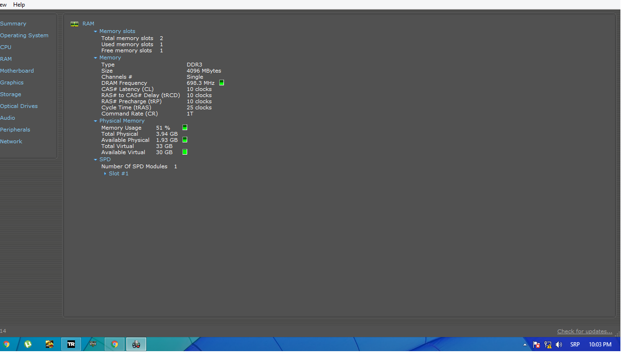Click the SRP language indicator

click(575, 345)
